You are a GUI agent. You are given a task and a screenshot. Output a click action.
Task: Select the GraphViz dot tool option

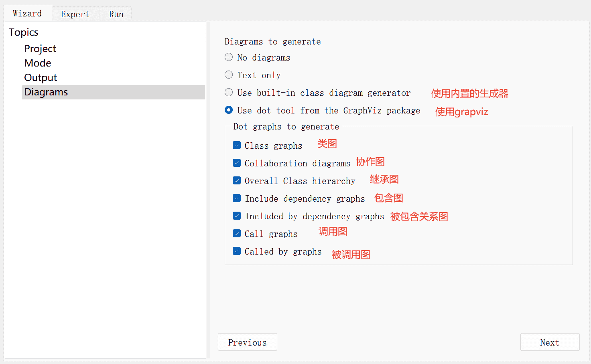pyautogui.click(x=229, y=110)
